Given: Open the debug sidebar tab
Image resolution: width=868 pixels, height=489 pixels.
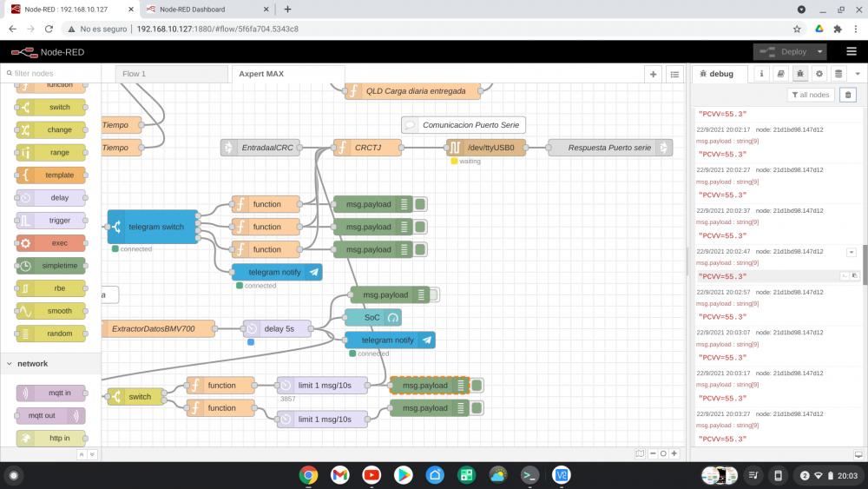Looking at the screenshot, I should pyautogui.click(x=720, y=74).
